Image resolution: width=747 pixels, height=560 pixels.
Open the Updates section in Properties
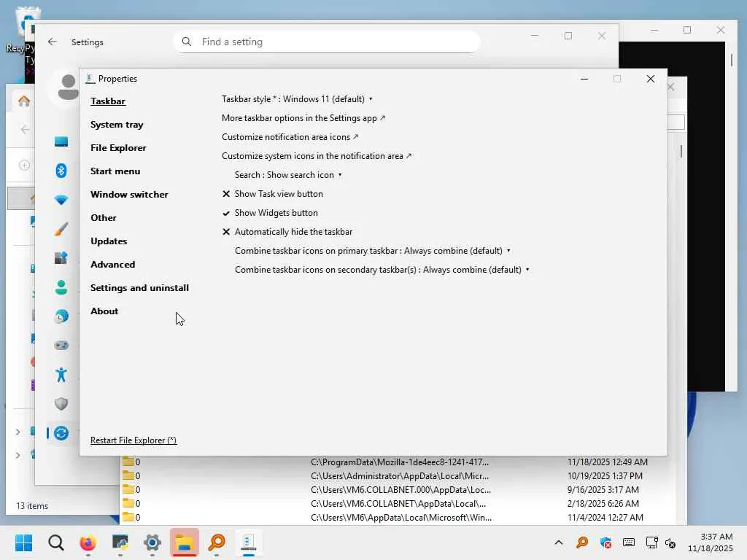109,241
